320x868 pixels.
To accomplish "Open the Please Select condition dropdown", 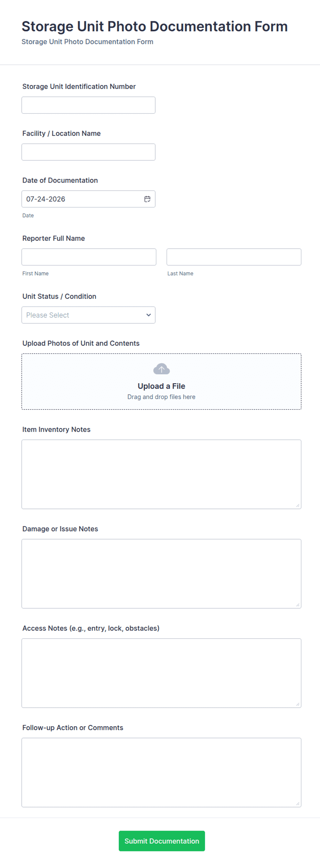I will [x=88, y=315].
